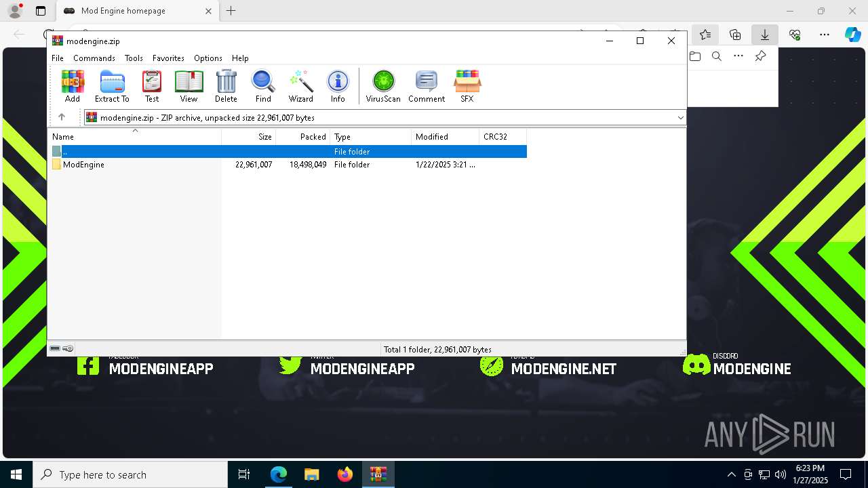Open the Tools menu
The height and width of the screenshot is (488, 868).
(134, 58)
